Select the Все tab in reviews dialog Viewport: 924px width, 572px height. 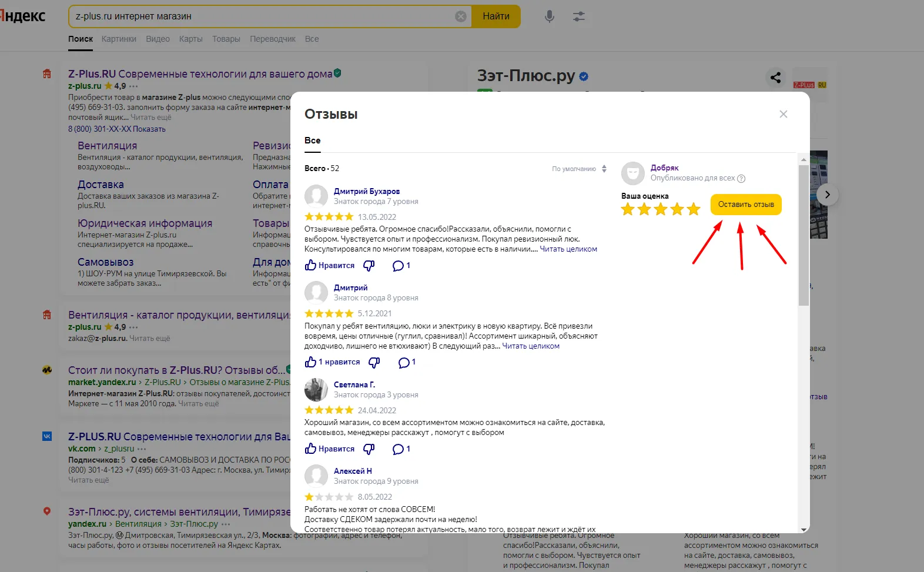coord(312,141)
